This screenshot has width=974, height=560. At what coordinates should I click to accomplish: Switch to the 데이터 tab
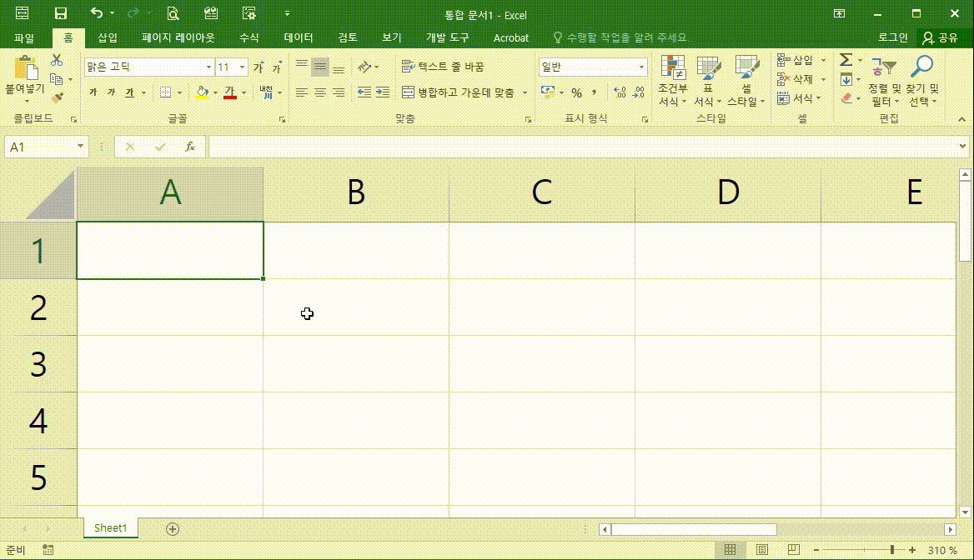tap(299, 37)
